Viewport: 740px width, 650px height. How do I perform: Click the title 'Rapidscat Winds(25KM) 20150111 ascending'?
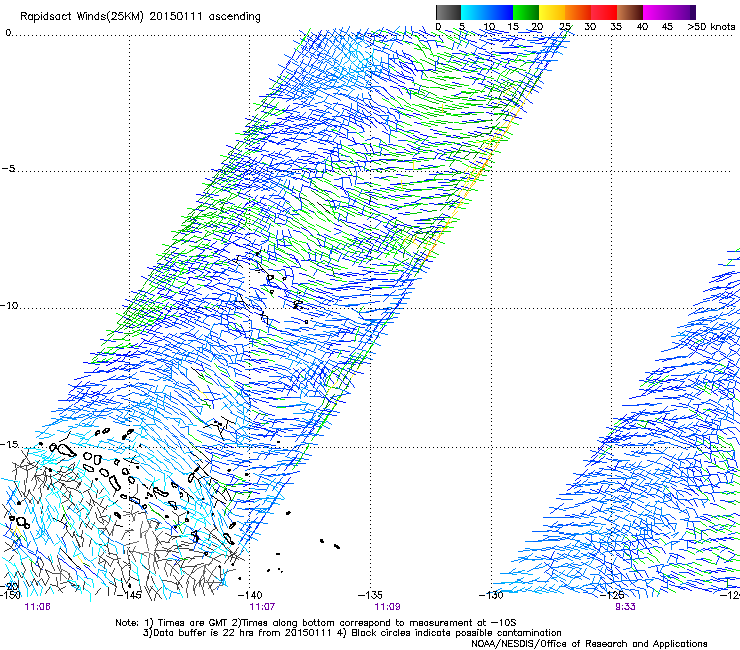click(140, 17)
